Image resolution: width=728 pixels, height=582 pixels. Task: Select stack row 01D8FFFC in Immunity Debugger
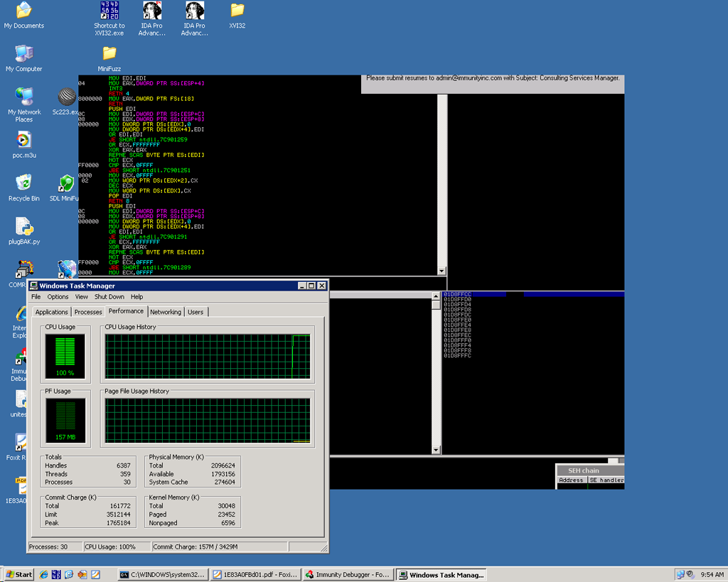[x=533, y=355]
